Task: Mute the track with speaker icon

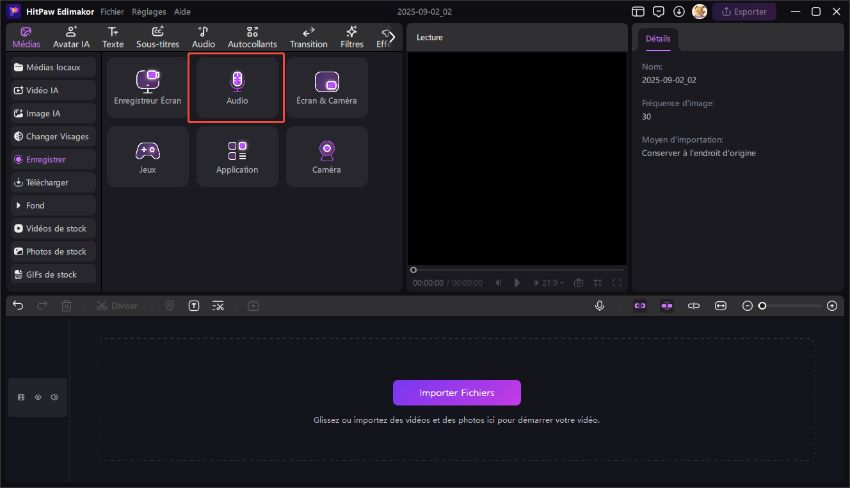Action: coord(54,397)
